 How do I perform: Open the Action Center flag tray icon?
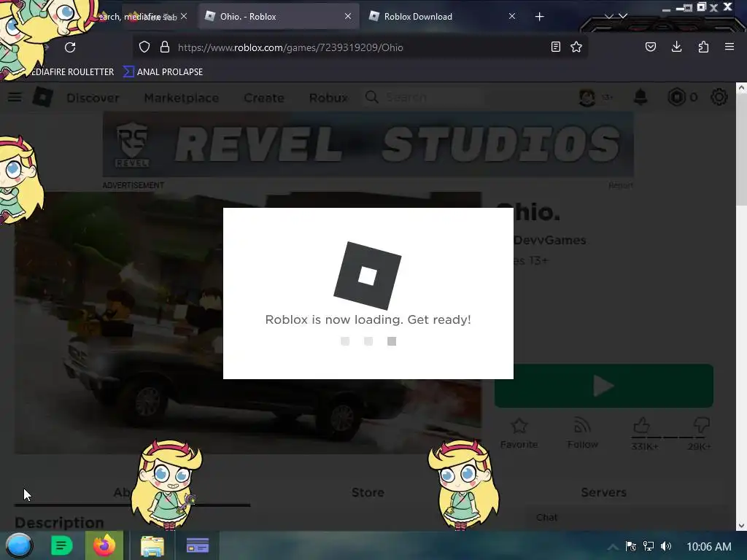tap(631, 546)
